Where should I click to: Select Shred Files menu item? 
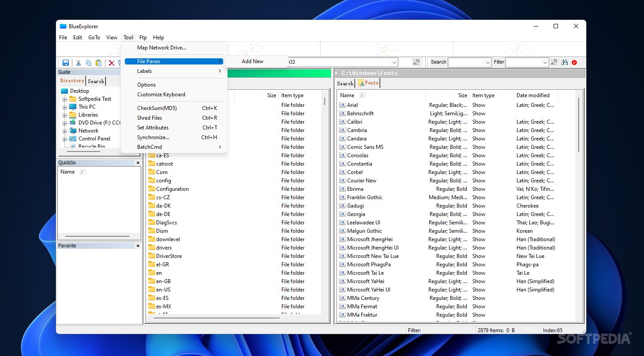(x=174, y=118)
